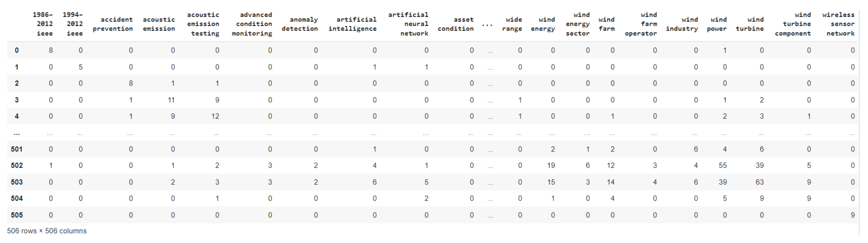The image size is (868, 243).
Task: Click the "anomaly detection" column header
Action: 300,24
